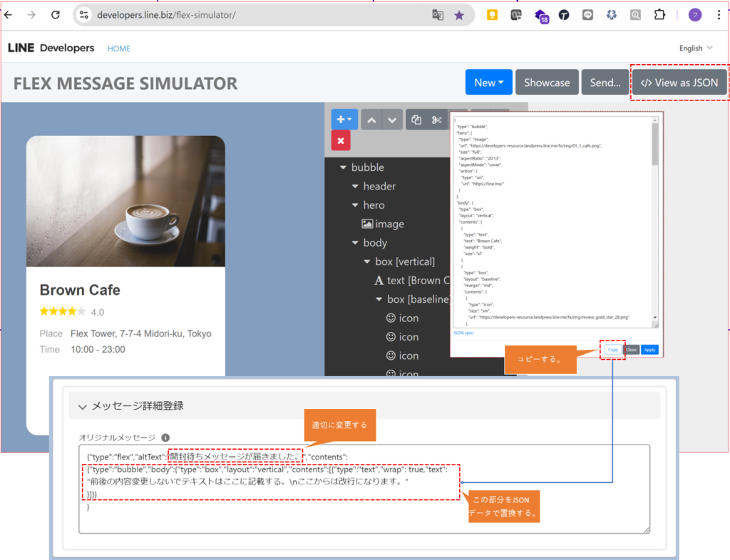Click the red delete component button

click(341, 140)
